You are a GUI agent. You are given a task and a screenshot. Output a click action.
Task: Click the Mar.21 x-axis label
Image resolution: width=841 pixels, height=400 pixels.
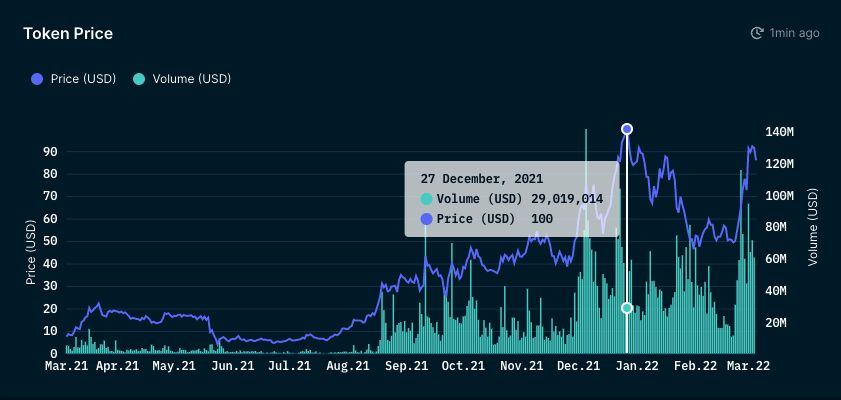[x=67, y=366]
